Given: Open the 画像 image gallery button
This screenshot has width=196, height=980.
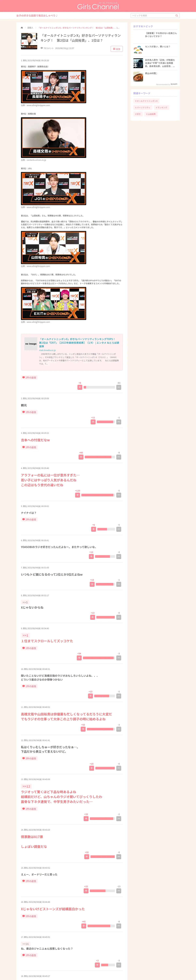Looking at the screenshot, I should [117, 49].
